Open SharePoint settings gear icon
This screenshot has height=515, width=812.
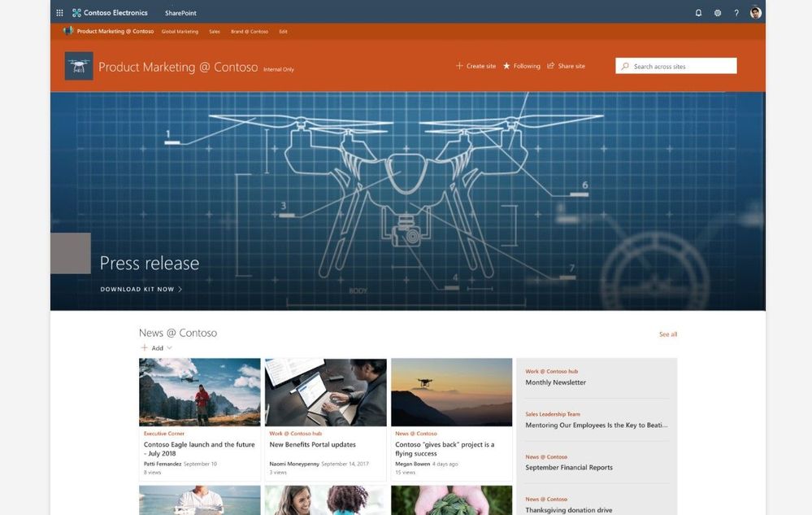tap(717, 11)
